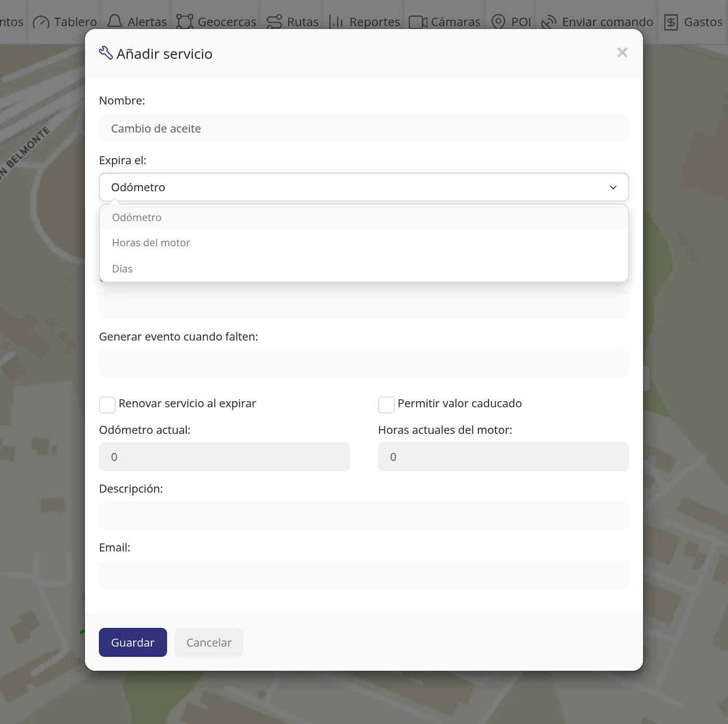
Task: Click the Cancelar button
Action: pyautogui.click(x=209, y=642)
